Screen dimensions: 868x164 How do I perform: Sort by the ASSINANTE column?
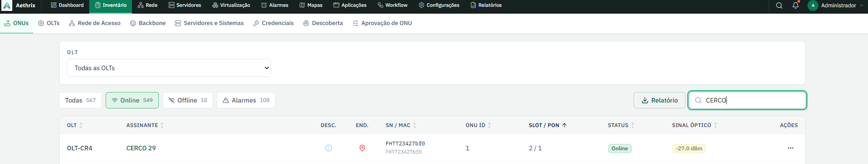[x=145, y=125]
